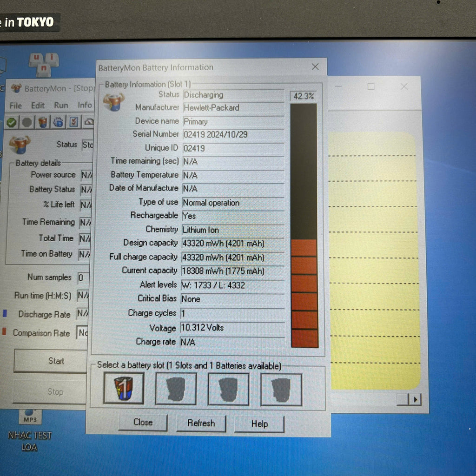Select the second greyed battery slot
The image size is (476, 476).
[x=176, y=389]
